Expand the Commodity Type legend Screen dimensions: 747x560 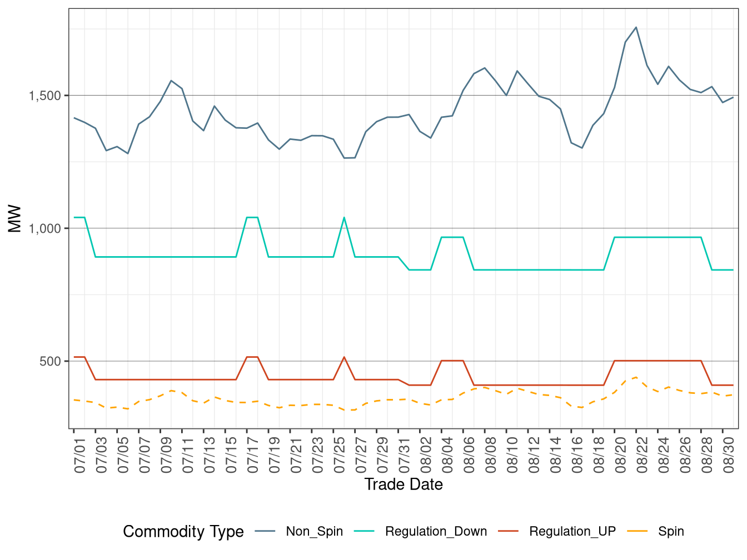coord(184,531)
